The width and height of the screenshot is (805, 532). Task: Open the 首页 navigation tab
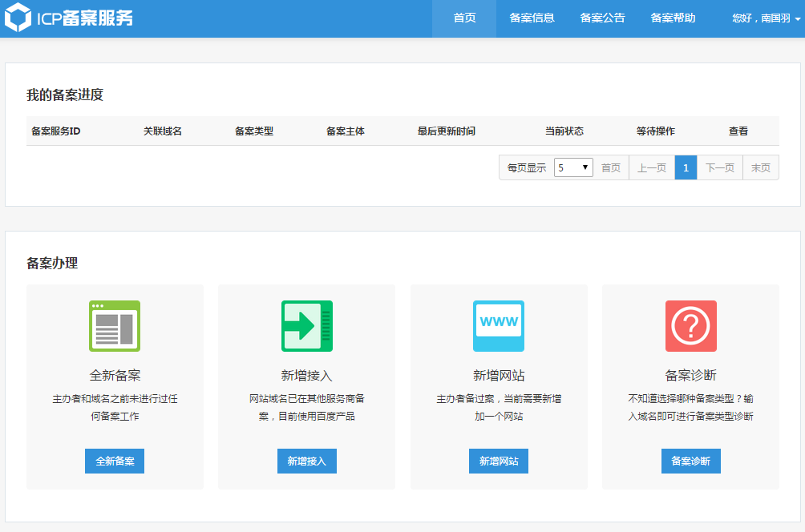464,18
